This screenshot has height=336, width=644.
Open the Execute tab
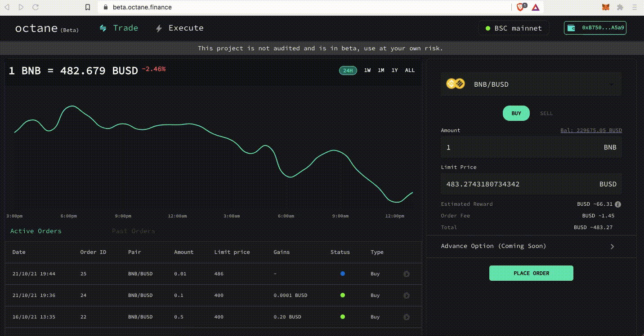179,28
